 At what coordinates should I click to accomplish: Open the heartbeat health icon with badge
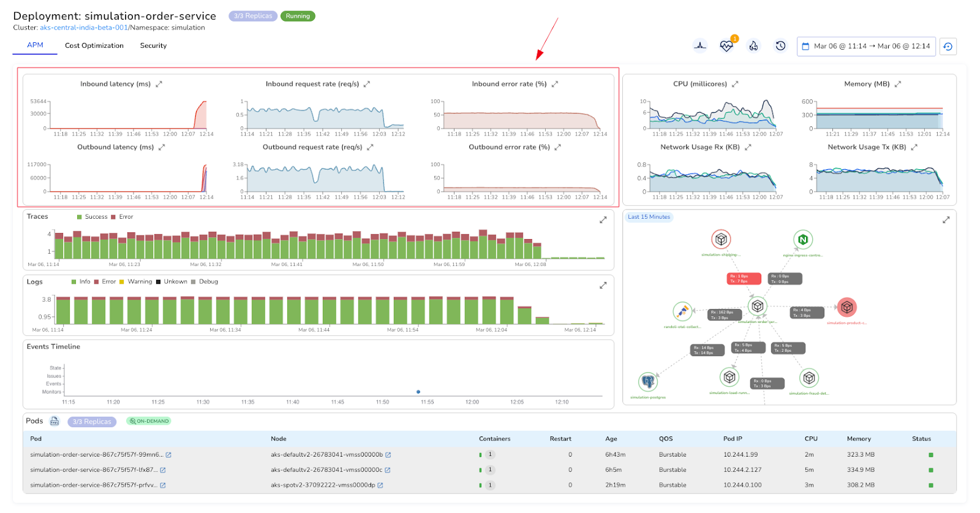point(726,46)
